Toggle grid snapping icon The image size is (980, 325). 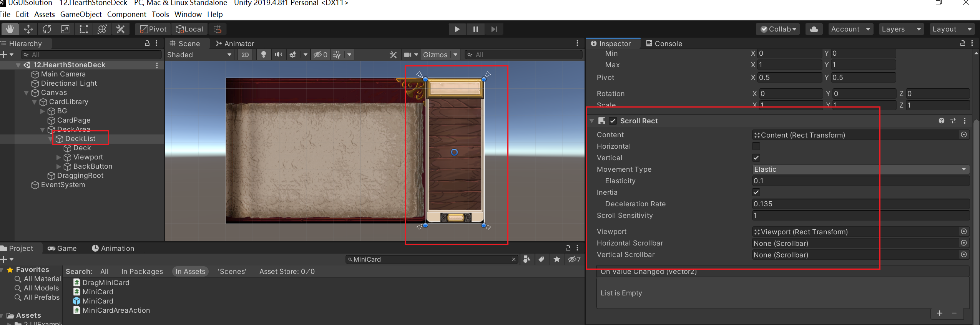(x=218, y=29)
